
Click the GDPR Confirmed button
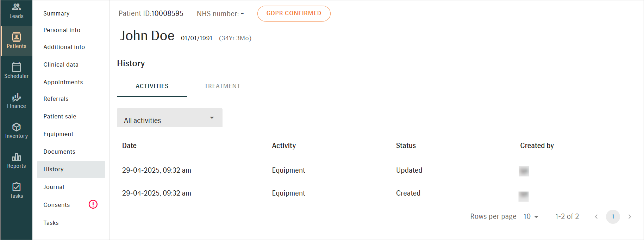tap(294, 13)
